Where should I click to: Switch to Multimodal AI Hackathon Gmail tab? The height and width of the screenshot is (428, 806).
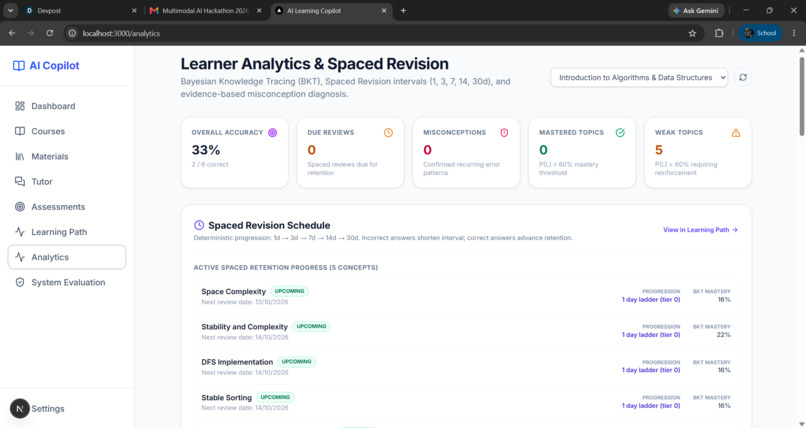click(205, 10)
